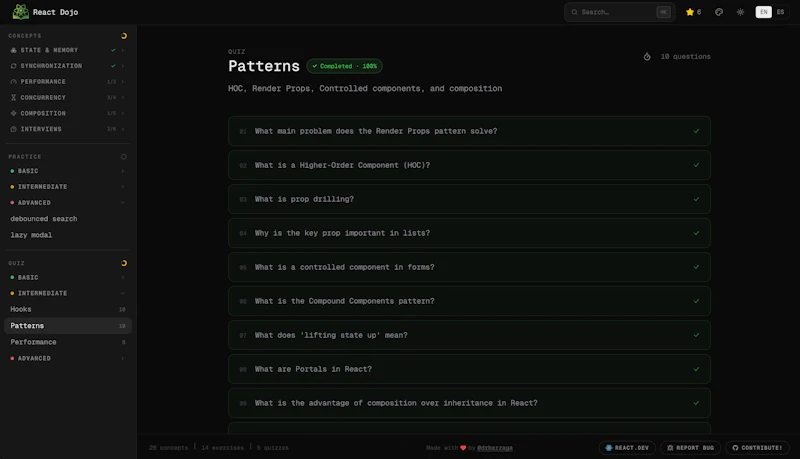Click the green dot beside Practice Basic
Screen dimensions: 800x459
(x=12, y=171)
